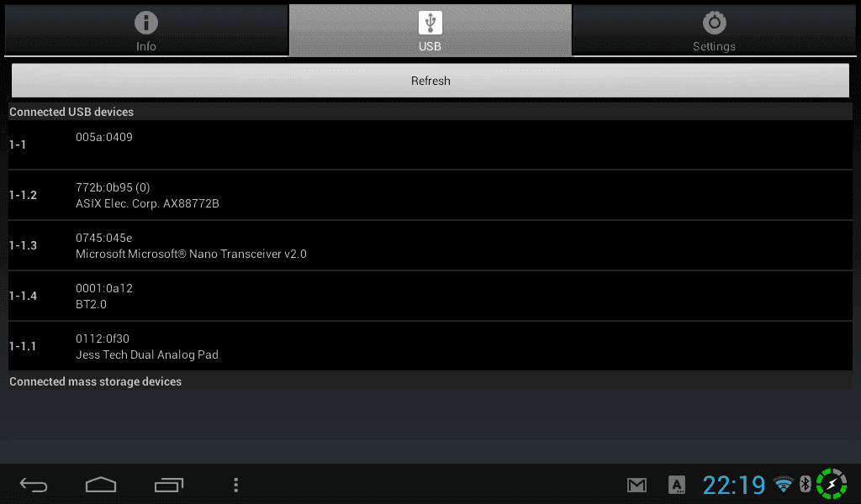Open the Gmail notification icon
861x504 pixels.
[637, 485]
